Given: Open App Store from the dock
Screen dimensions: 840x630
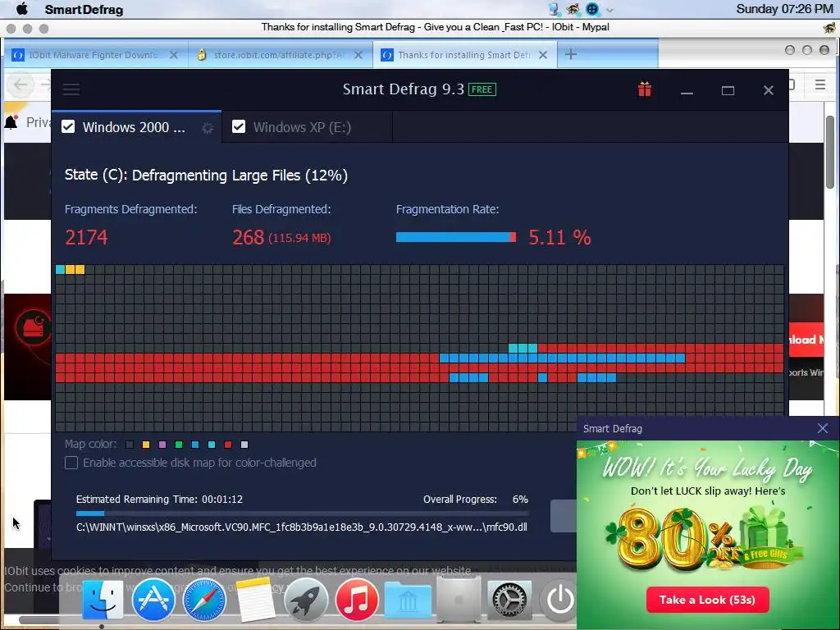Looking at the screenshot, I should [153, 600].
